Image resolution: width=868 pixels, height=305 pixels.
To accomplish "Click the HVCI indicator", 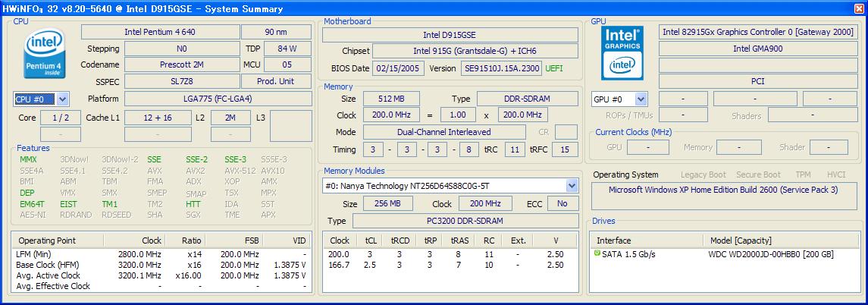I will click(836, 175).
